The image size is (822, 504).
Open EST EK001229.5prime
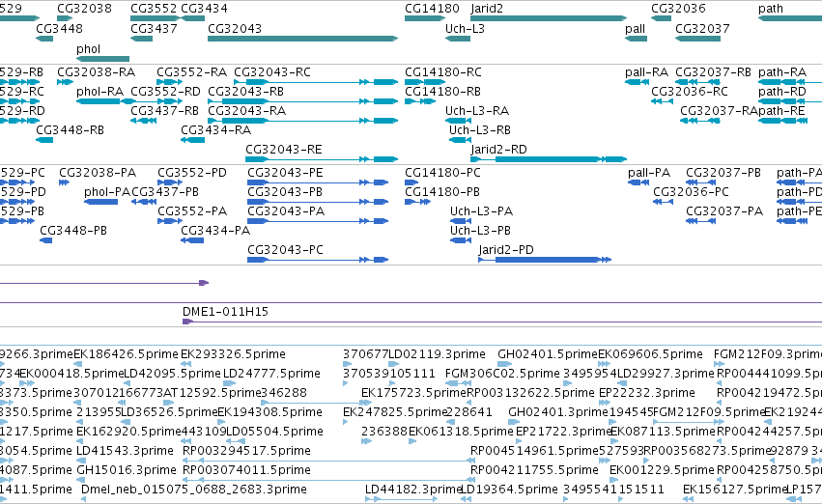pyautogui.click(x=662, y=470)
